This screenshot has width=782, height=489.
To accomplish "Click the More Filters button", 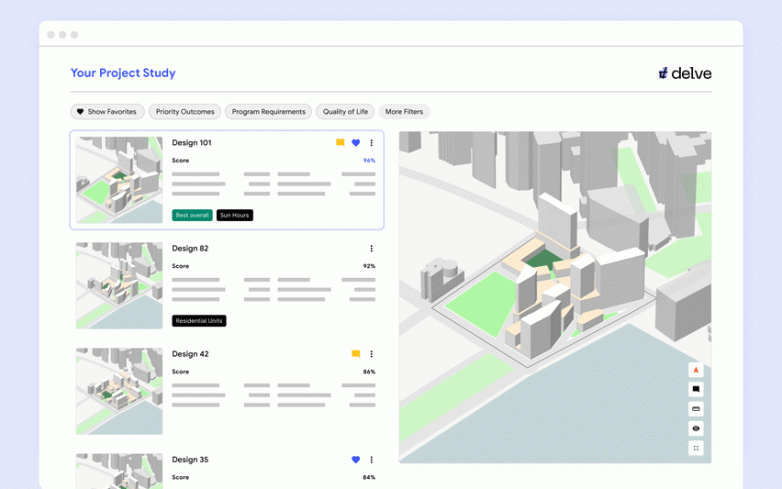I will 404,112.
